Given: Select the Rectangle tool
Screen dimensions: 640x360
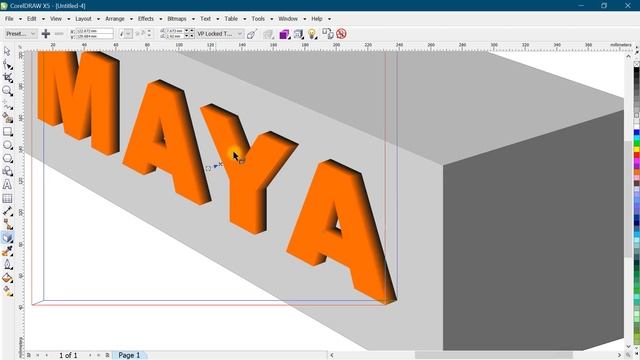Looking at the screenshot, I should coord(7,131).
